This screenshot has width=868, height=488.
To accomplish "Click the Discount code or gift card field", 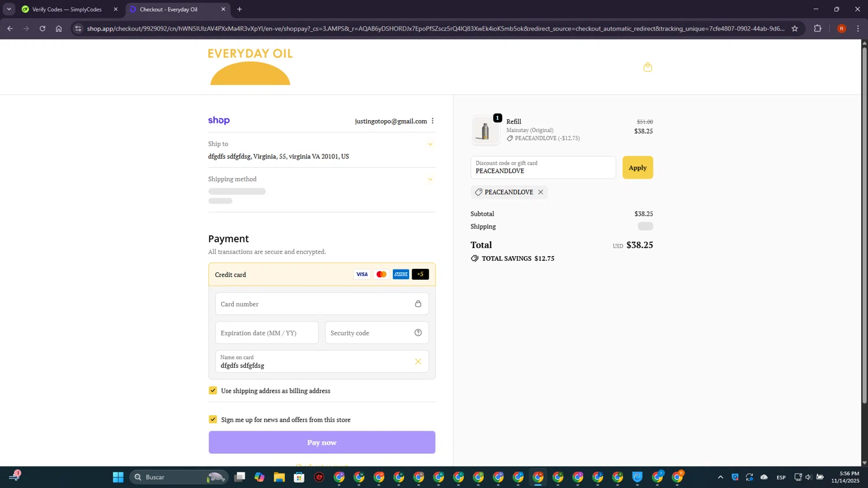I will click(543, 168).
